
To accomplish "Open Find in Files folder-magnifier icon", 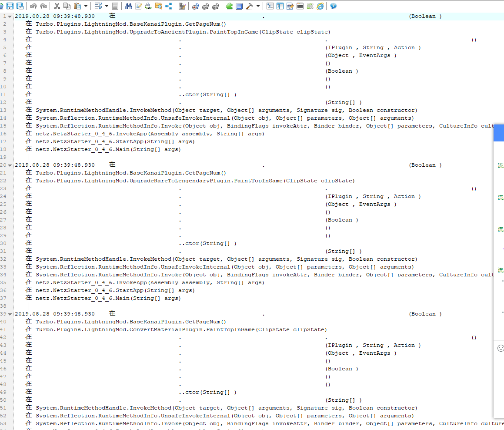I will tap(159, 6).
